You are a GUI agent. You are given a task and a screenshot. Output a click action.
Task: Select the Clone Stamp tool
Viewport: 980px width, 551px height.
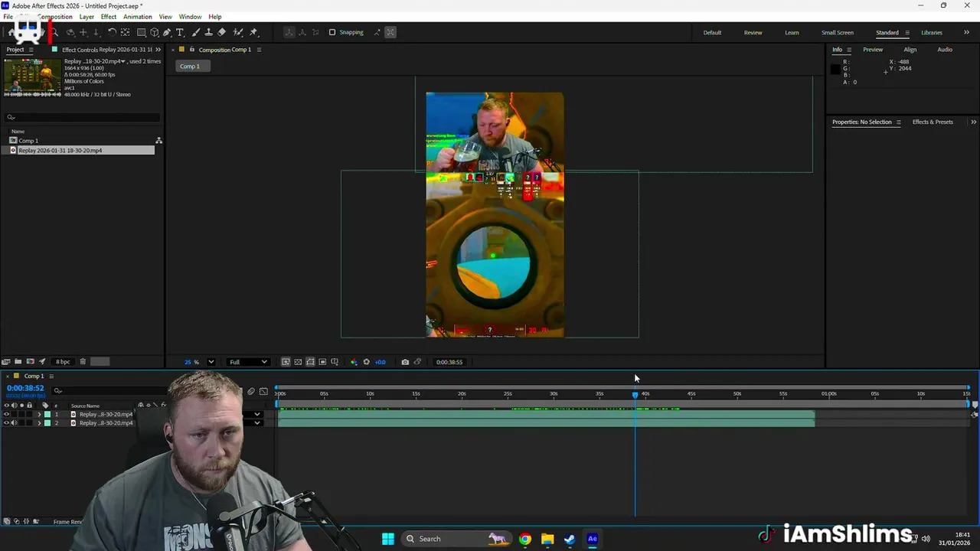click(x=208, y=32)
